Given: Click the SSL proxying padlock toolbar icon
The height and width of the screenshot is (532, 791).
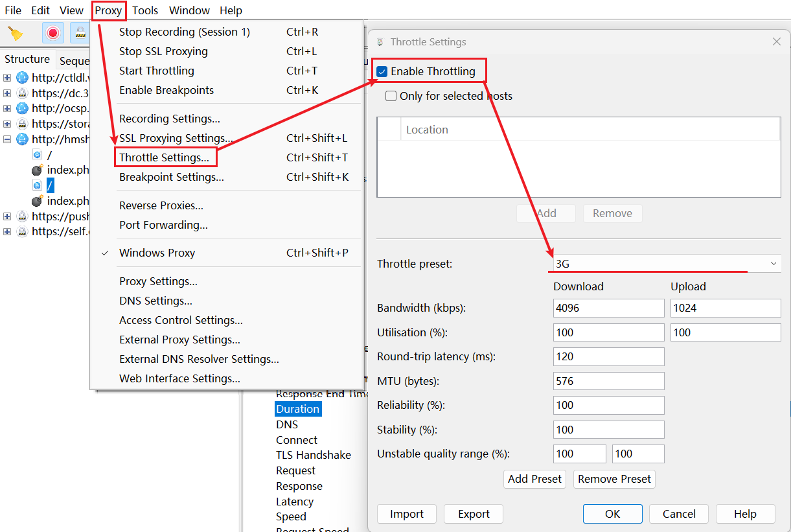Looking at the screenshot, I should (x=80, y=32).
